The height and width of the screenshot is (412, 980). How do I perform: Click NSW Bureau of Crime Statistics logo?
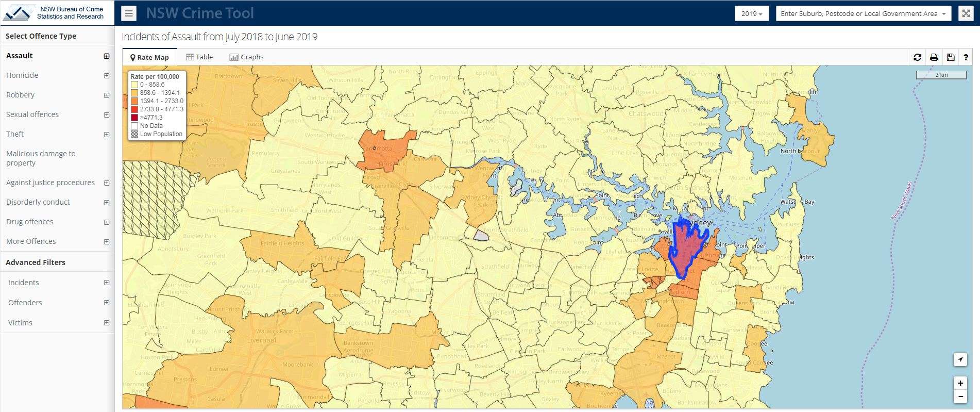pyautogui.click(x=54, y=13)
